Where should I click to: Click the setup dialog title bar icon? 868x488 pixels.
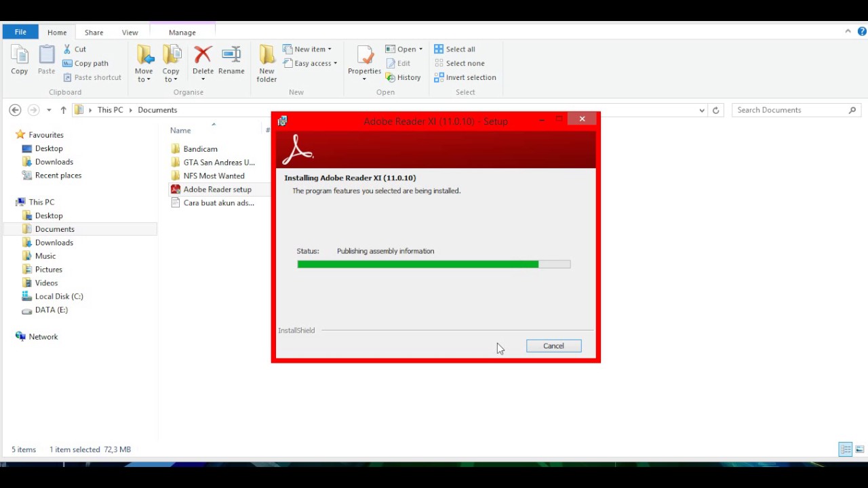(282, 121)
